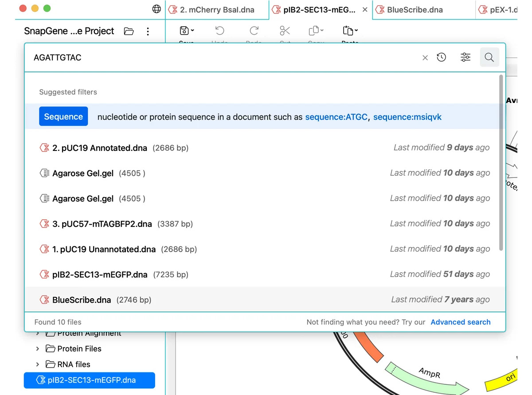Viewport: 532px width, 395px height.
Task: Switch to the 2. mCherry Bsal.dna tab
Action: tap(217, 9)
